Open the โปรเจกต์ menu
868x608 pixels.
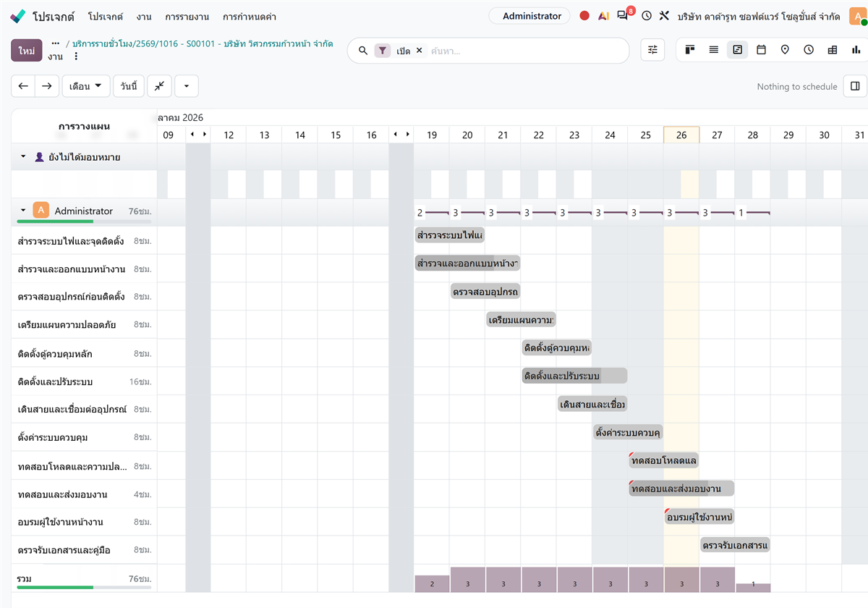click(106, 16)
